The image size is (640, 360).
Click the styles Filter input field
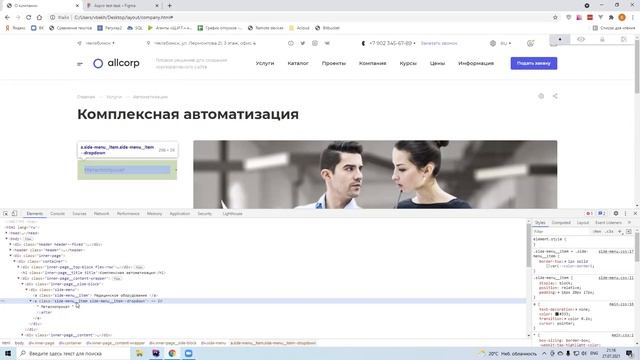561,231
